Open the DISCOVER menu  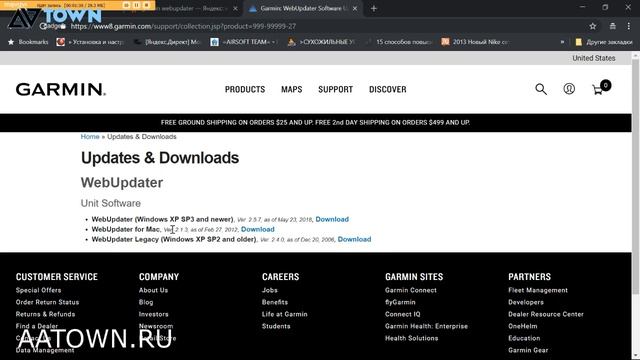[x=388, y=89]
